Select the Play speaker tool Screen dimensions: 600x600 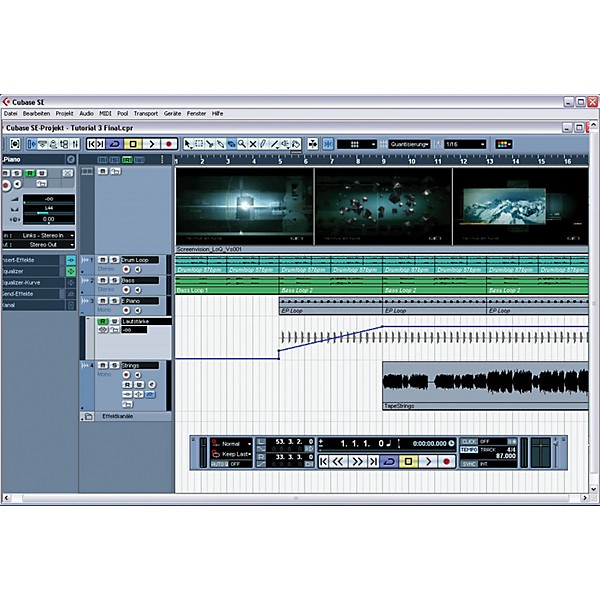(x=285, y=144)
